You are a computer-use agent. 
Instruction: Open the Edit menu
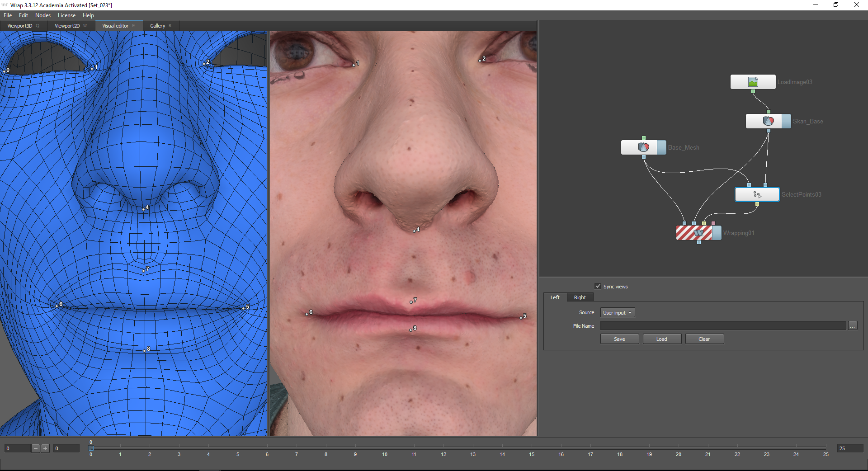pyautogui.click(x=24, y=15)
